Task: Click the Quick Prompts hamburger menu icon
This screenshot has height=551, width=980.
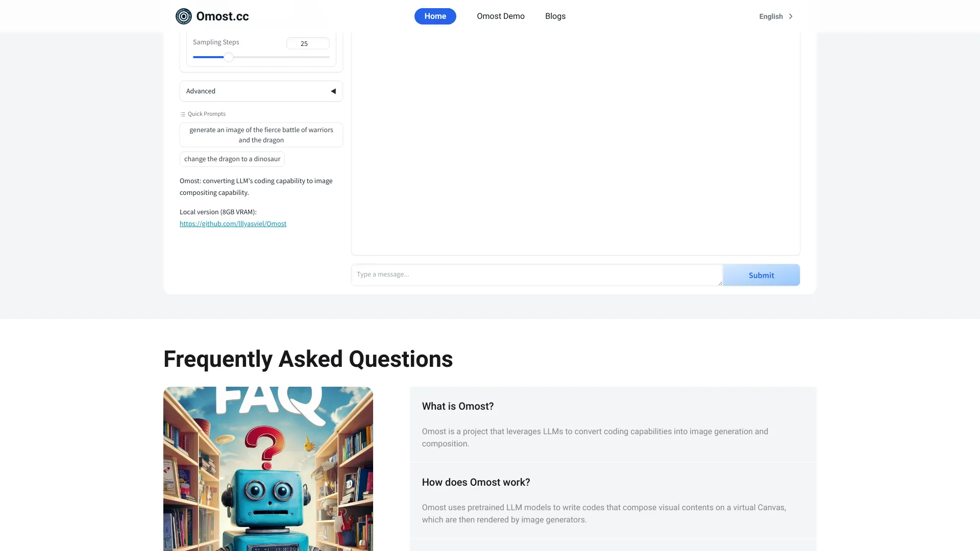Action: [182, 114]
